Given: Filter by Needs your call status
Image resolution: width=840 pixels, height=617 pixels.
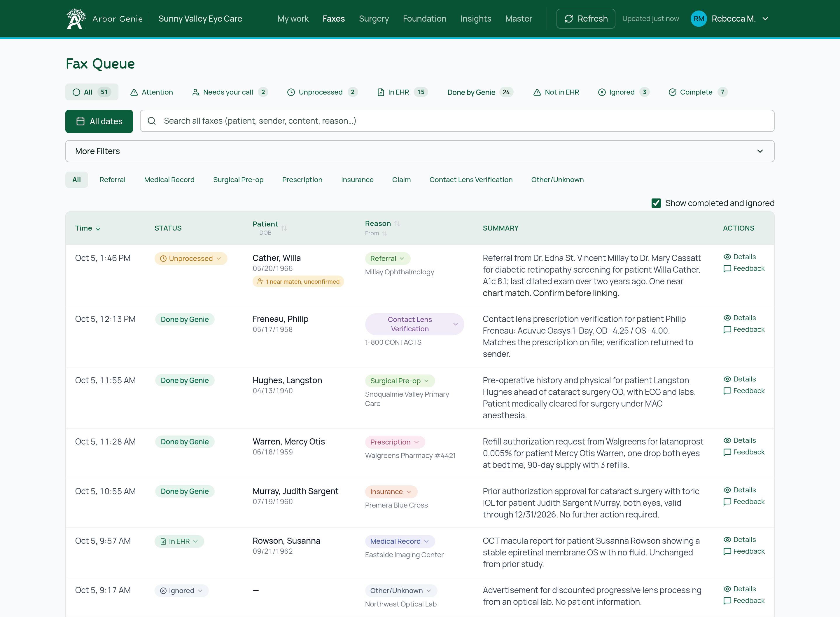Looking at the screenshot, I should pos(230,92).
